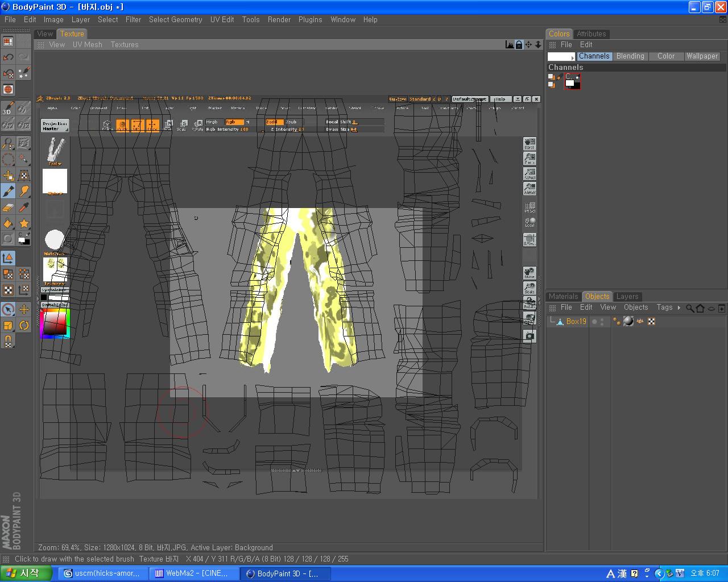Select the Box19 object in tree

coord(576,322)
